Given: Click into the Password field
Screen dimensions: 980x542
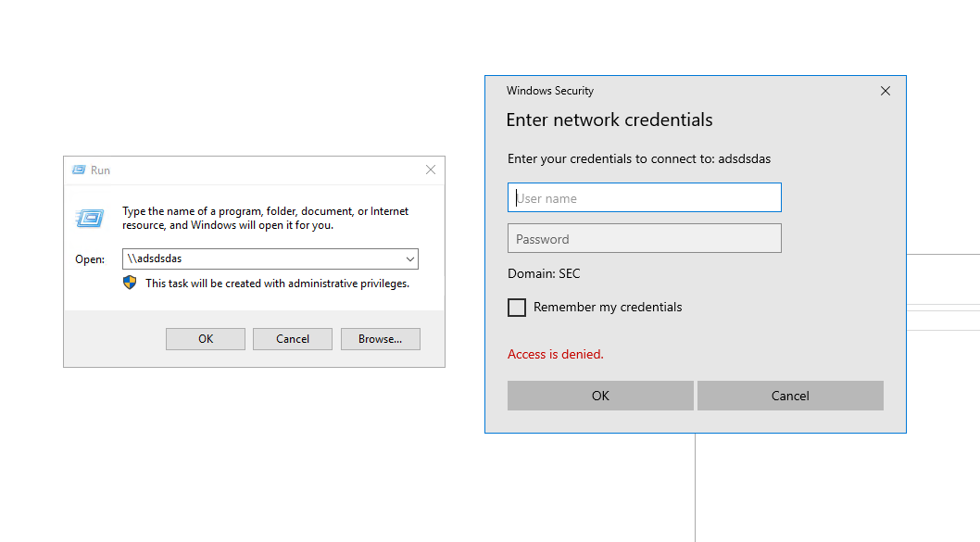Looking at the screenshot, I should click(645, 239).
